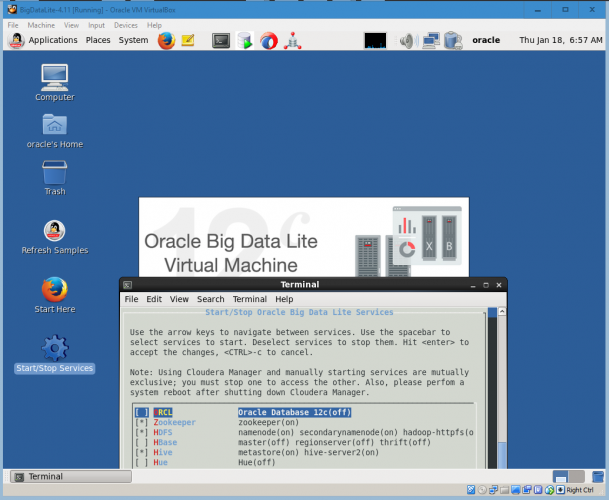Toggle the Hive service checkbox

click(x=141, y=453)
